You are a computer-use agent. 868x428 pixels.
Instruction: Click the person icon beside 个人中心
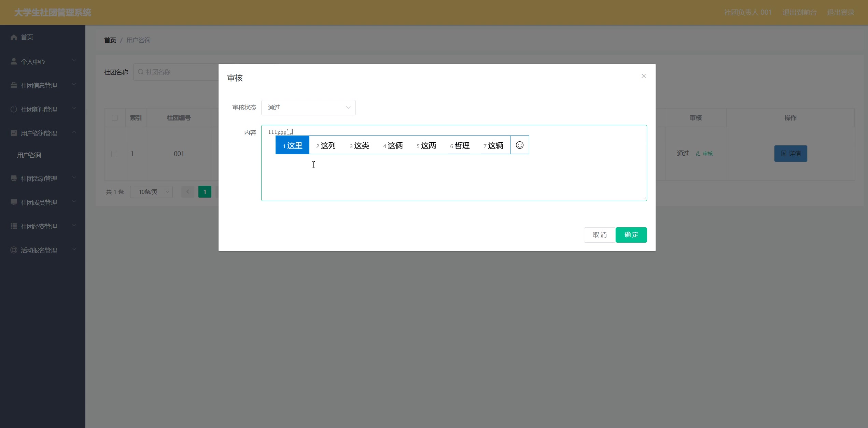click(14, 61)
